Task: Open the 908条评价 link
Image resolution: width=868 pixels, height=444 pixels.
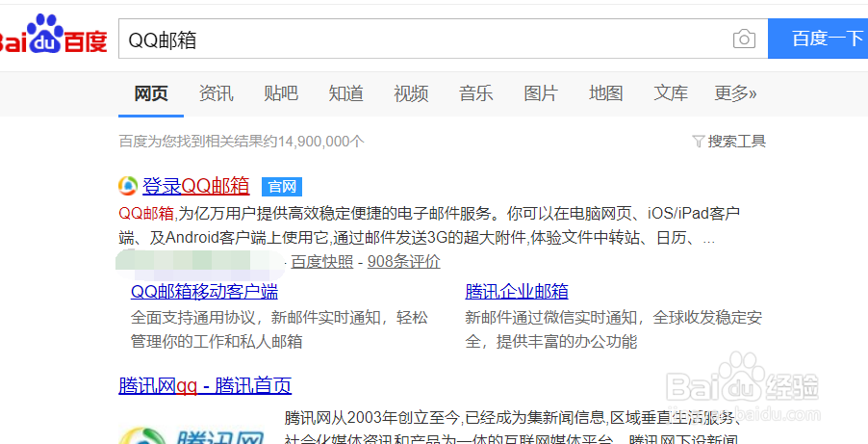Action: pos(403,262)
